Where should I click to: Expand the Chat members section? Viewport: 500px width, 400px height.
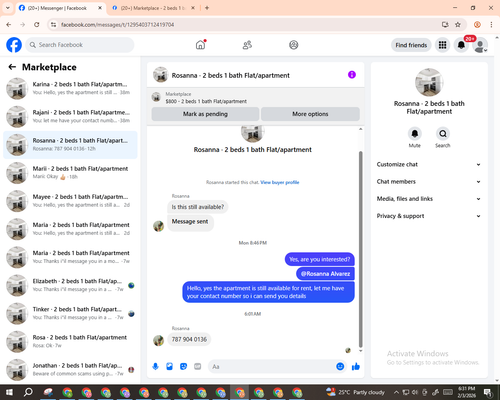(429, 182)
